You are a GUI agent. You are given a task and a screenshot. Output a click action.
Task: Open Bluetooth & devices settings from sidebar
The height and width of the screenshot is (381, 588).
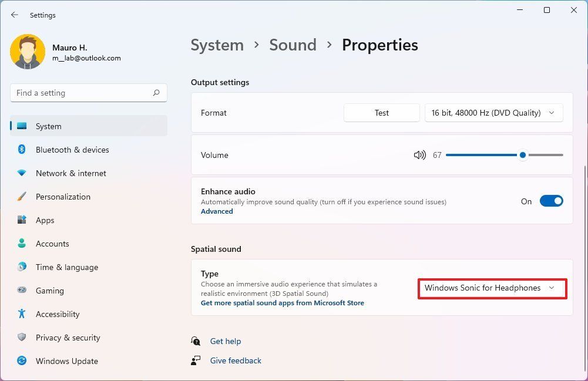click(x=72, y=150)
